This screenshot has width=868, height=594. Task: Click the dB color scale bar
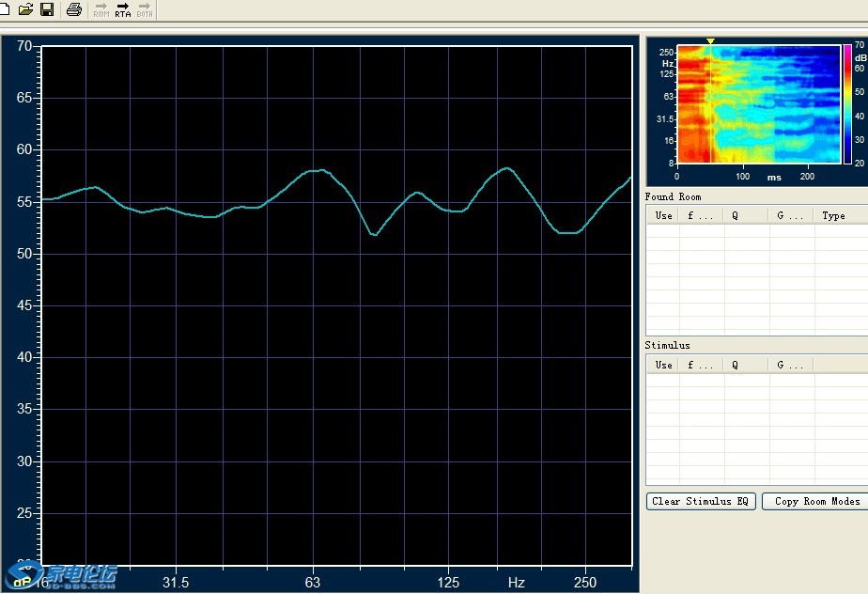coord(847,104)
